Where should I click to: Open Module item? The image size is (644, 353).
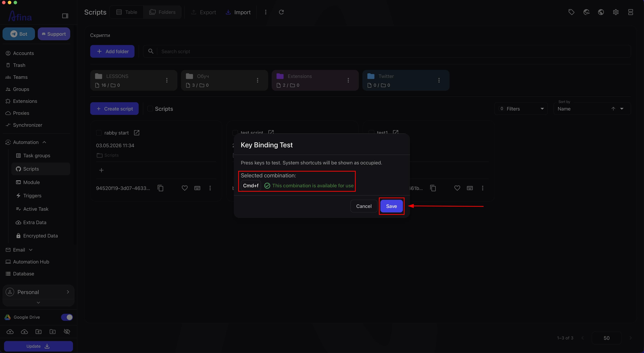(31, 182)
